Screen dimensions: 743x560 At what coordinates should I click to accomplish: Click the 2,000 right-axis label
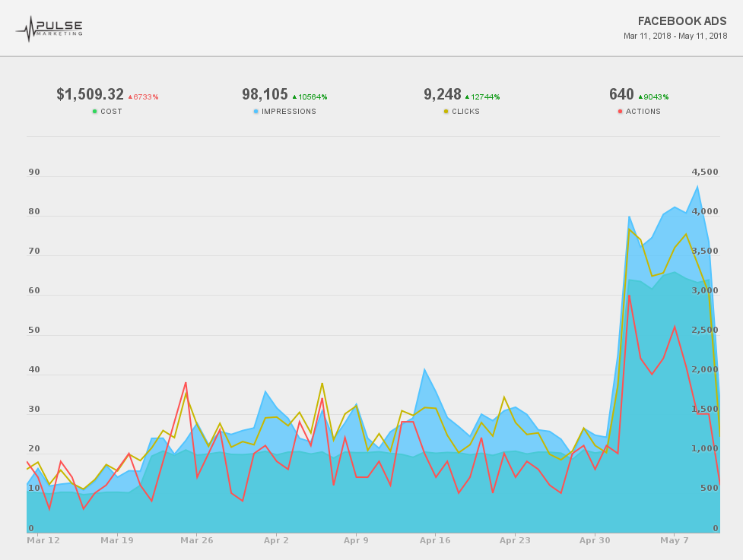pos(705,370)
